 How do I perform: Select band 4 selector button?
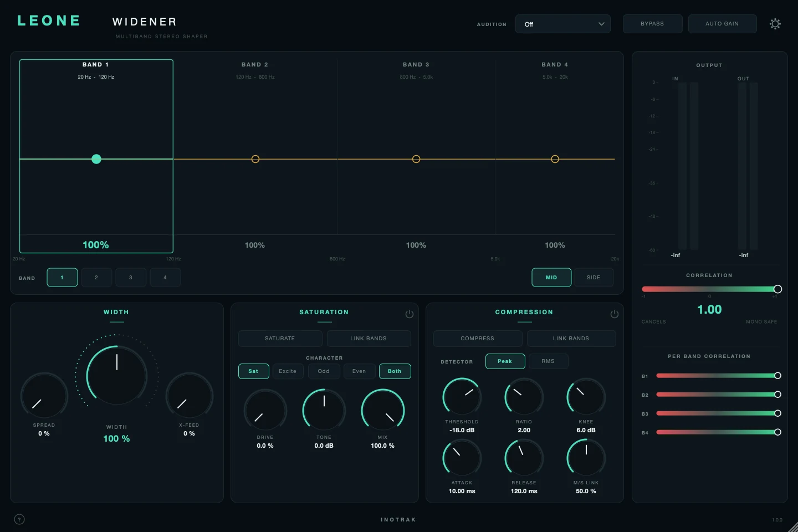click(x=165, y=278)
